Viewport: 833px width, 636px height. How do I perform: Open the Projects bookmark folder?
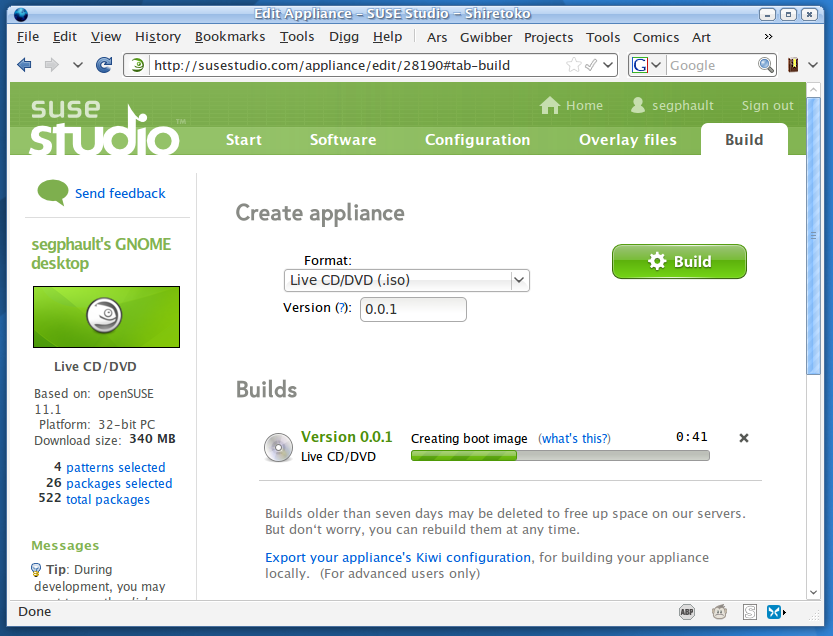click(548, 37)
